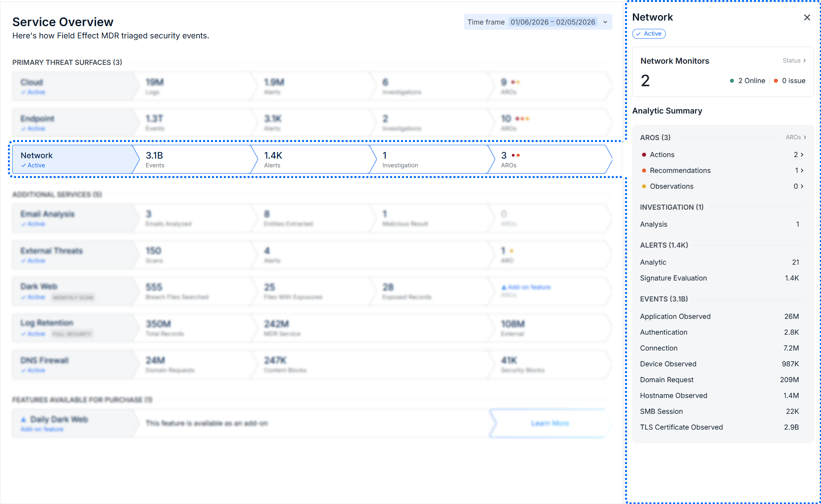Click the orange Recommendations dot icon
The width and height of the screenshot is (821, 504).
tap(644, 171)
